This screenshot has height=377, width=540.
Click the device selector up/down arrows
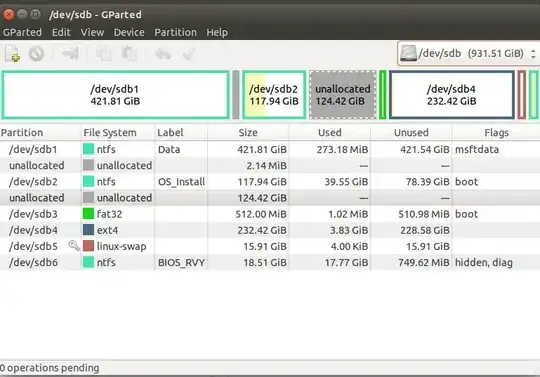[533, 54]
